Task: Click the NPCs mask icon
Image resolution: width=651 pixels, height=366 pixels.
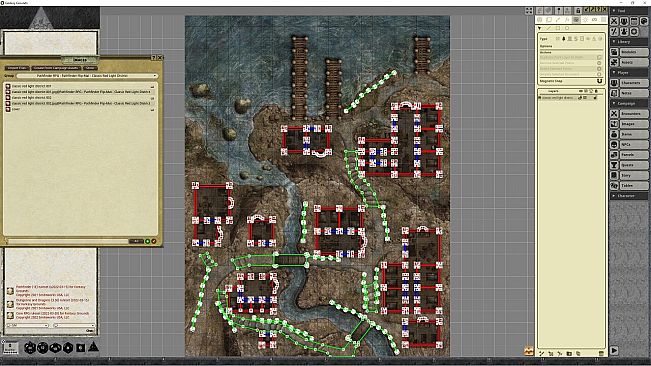Action: pyautogui.click(x=614, y=144)
